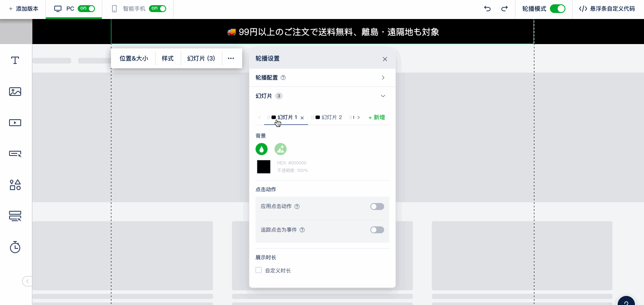Click the 点击动作 heading
644x305 pixels.
pyautogui.click(x=266, y=189)
